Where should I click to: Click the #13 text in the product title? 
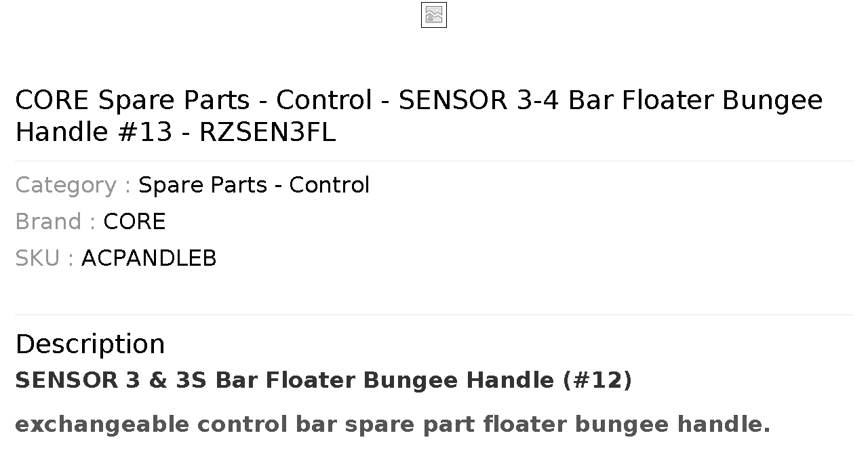click(145, 132)
